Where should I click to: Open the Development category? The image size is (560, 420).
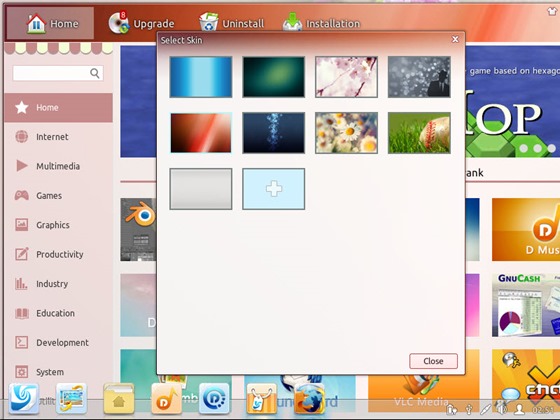pyautogui.click(x=59, y=342)
